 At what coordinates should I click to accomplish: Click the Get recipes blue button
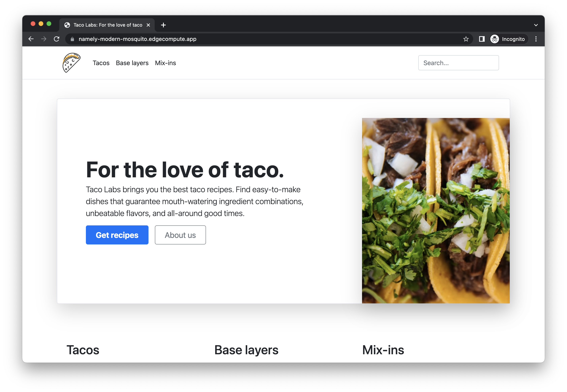click(117, 235)
